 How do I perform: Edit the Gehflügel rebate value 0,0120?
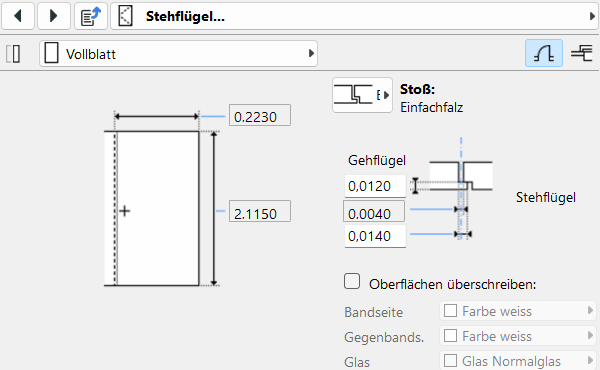point(375,186)
